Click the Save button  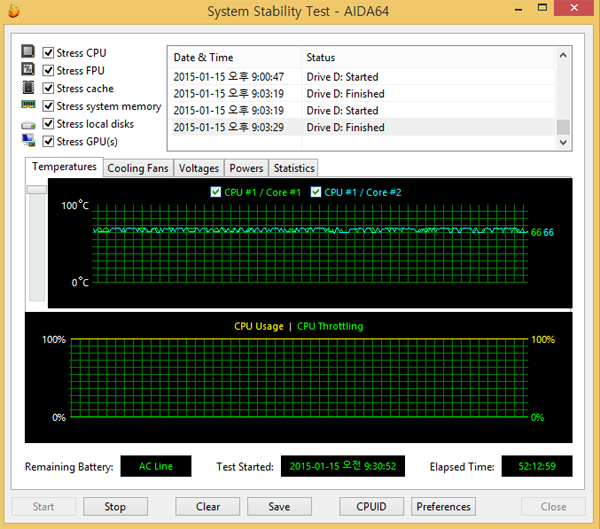[279, 507]
